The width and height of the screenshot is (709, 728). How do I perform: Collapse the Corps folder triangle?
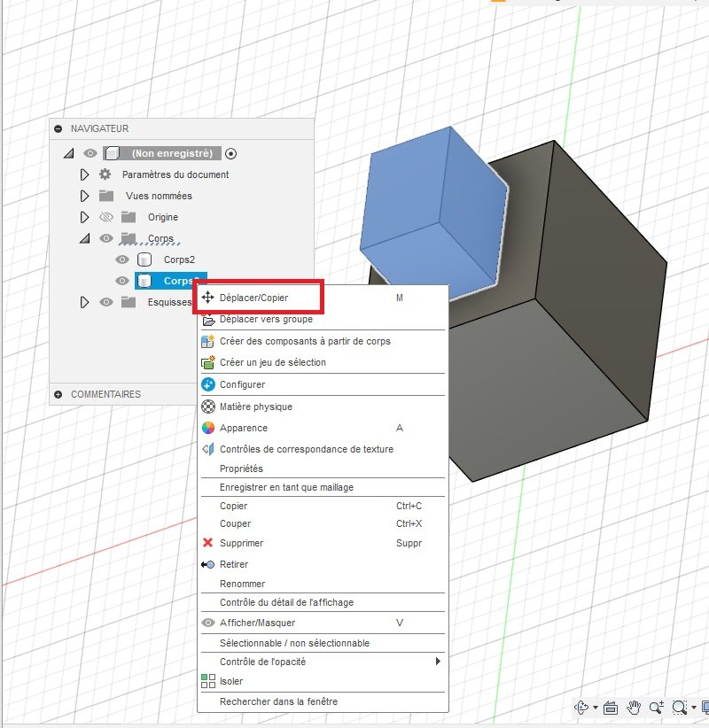click(x=84, y=238)
